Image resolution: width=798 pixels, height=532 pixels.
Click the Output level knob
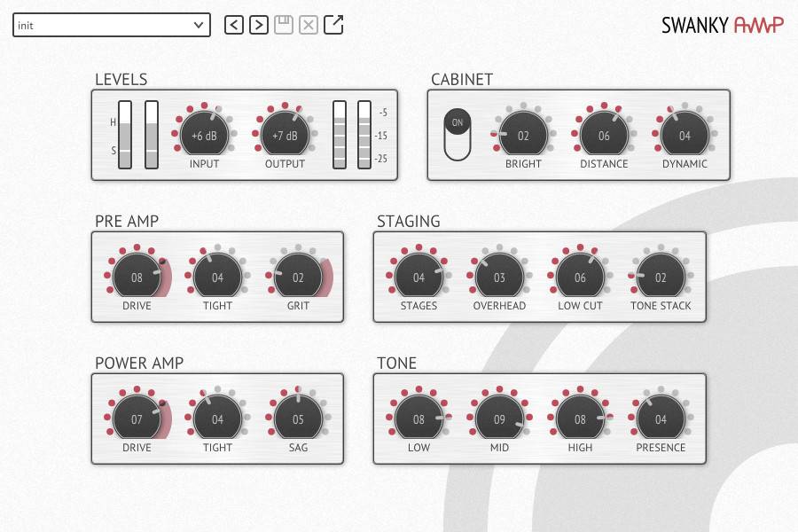[285, 136]
